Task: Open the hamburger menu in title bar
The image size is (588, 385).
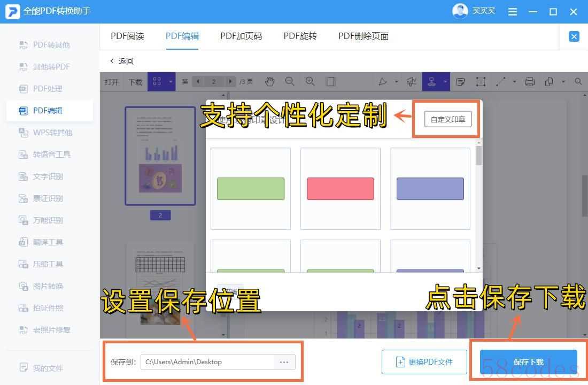Action: coord(512,12)
